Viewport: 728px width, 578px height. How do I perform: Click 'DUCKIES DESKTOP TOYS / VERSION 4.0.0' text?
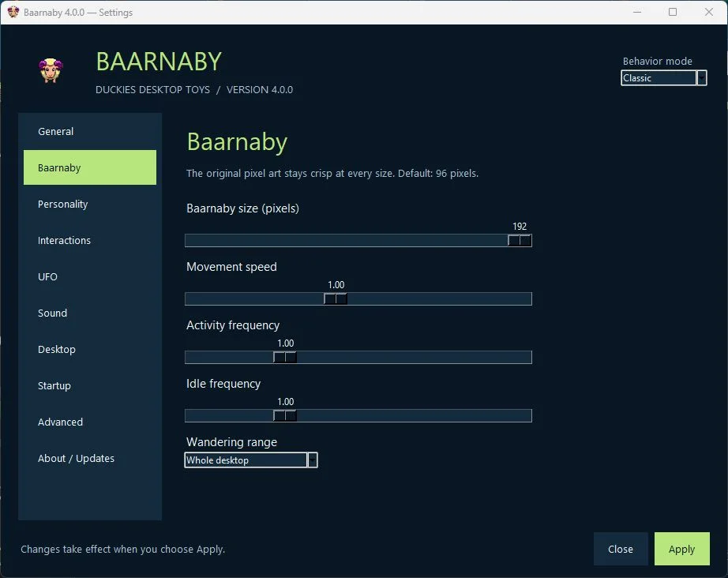coord(194,89)
